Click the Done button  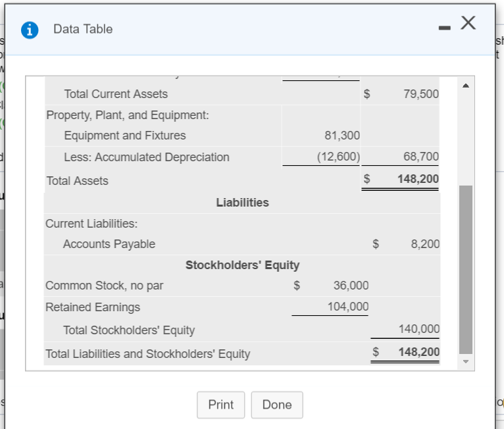[x=277, y=405]
